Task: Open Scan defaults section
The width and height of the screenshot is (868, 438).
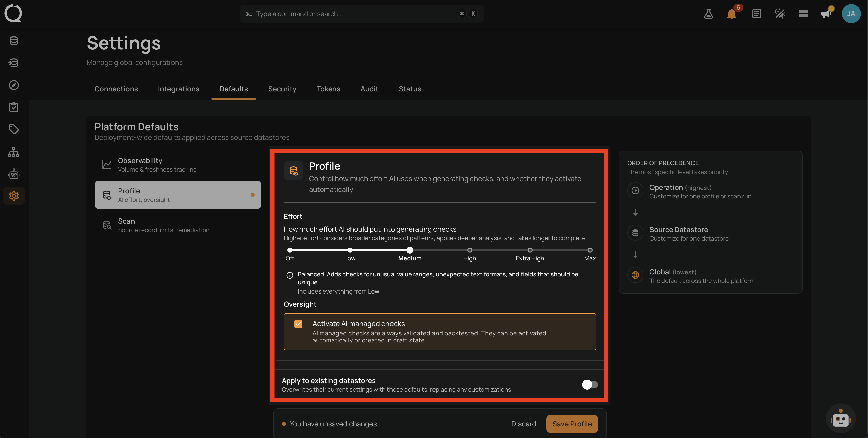Action: pos(178,225)
